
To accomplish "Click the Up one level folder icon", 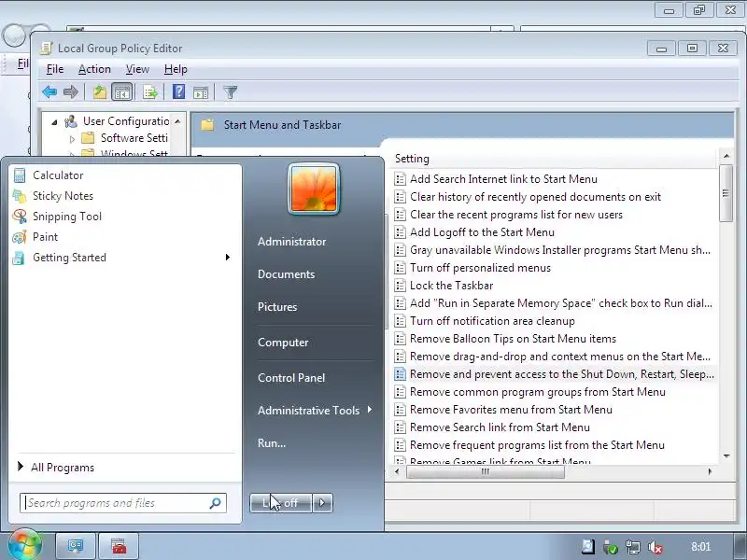I will coord(100,91).
